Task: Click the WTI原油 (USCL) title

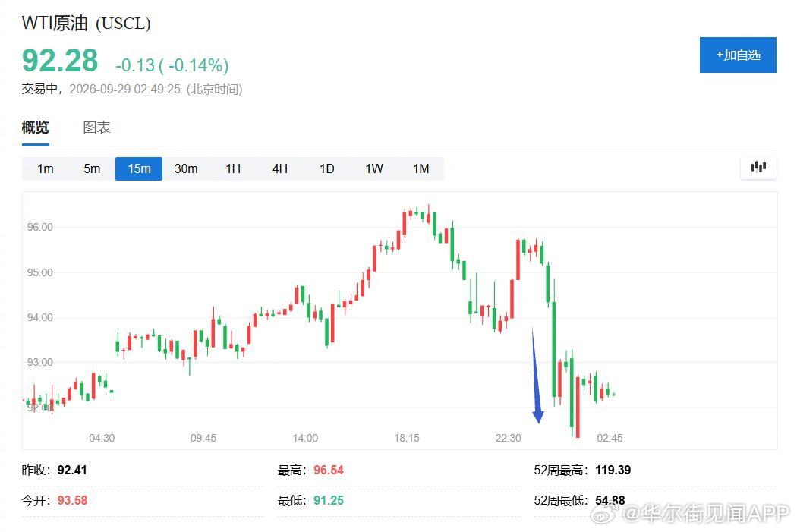Action: point(86,23)
